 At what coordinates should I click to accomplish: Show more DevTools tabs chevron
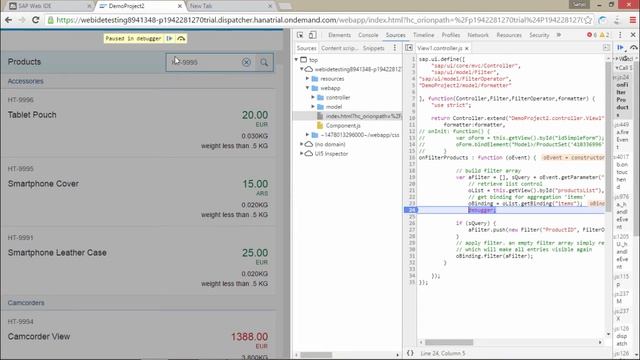[559, 35]
